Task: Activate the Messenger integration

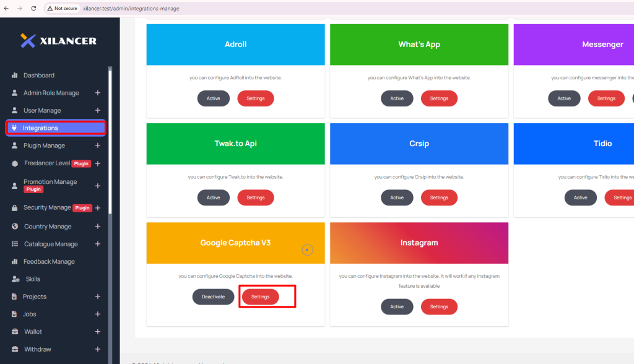Action: tap(564, 98)
